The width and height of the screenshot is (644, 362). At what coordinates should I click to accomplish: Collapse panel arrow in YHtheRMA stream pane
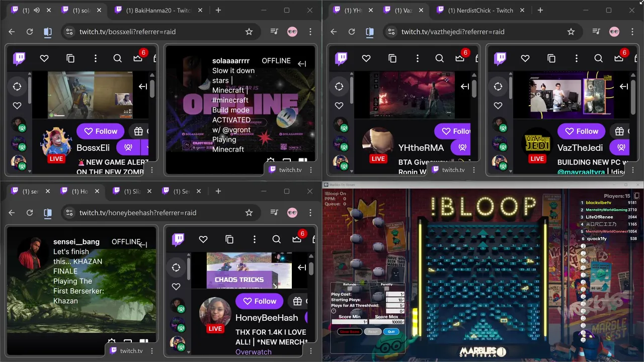pyautogui.click(x=465, y=86)
